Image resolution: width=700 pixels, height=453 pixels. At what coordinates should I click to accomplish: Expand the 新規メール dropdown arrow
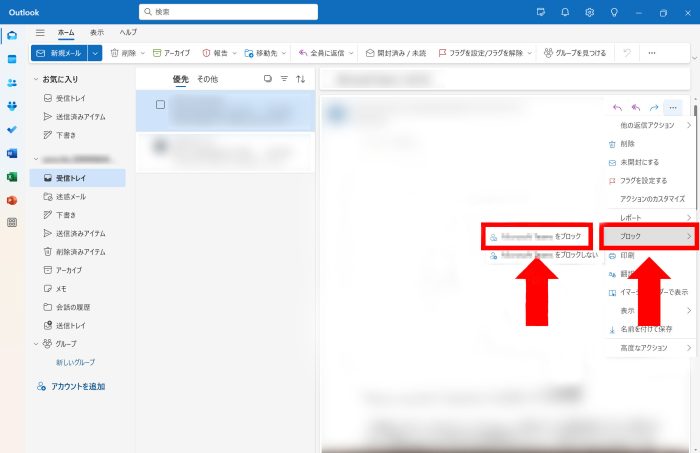[95, 53]
